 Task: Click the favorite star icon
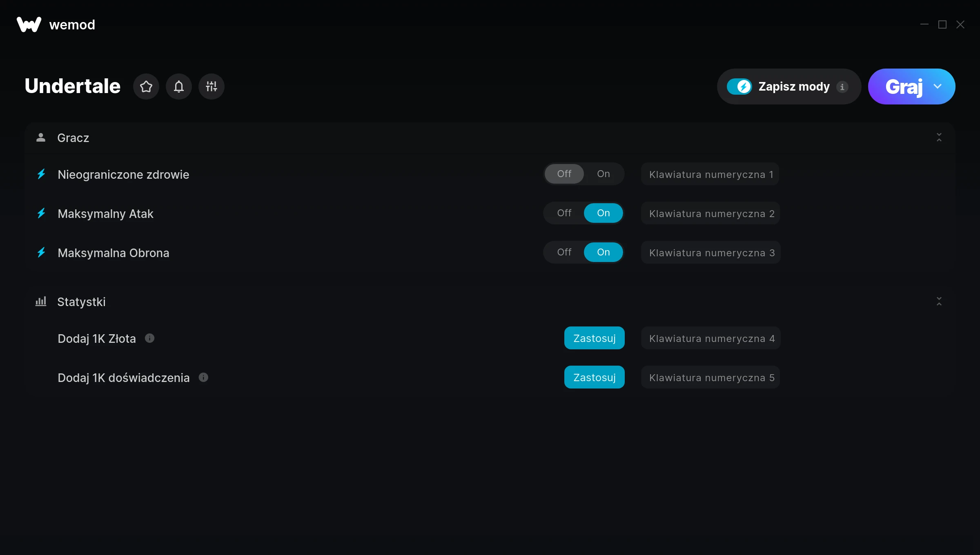(146, 87)
